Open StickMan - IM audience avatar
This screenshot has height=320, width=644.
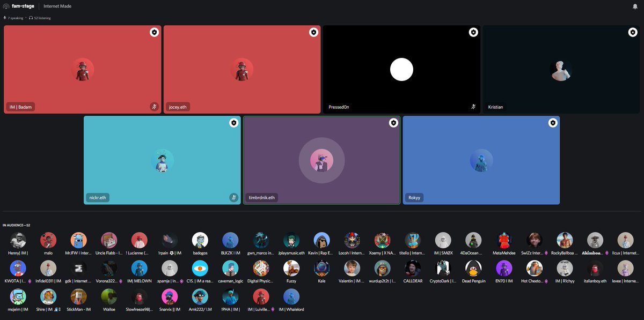(78, 296)
